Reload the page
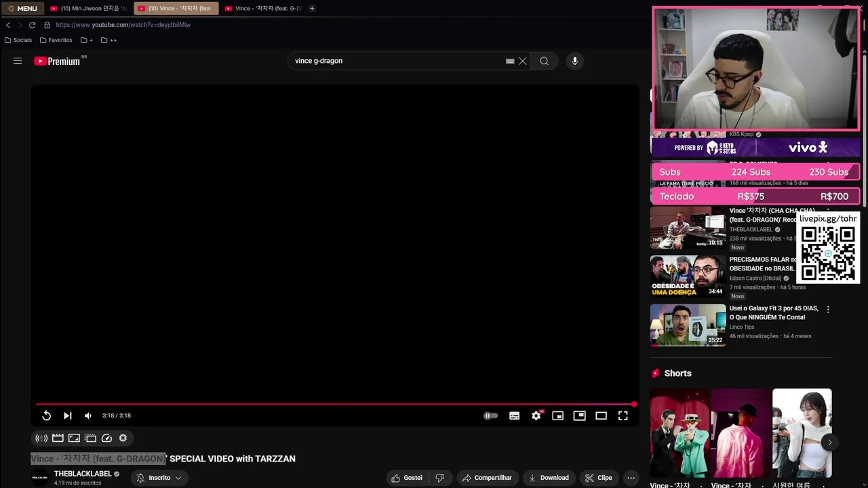 click(x=32, y=25)
